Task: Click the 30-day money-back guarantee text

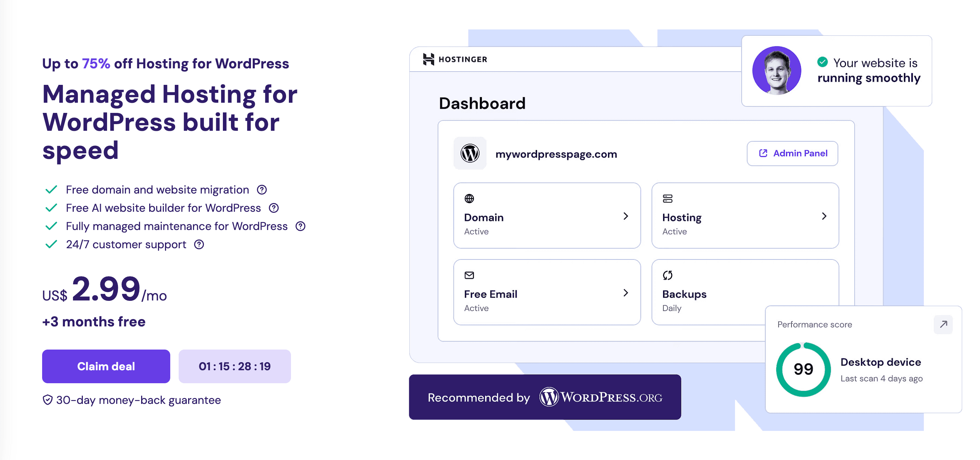Action: (x=138, y=400)
